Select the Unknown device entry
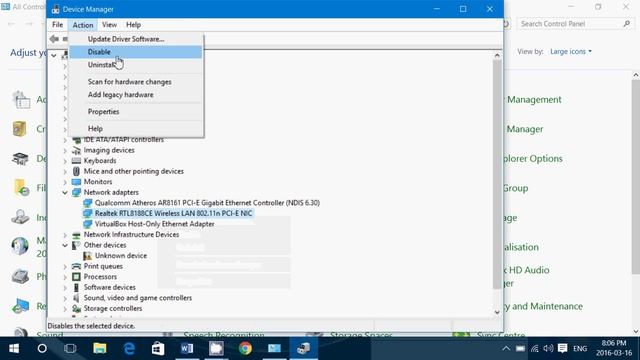 click(x=121, y=256)
